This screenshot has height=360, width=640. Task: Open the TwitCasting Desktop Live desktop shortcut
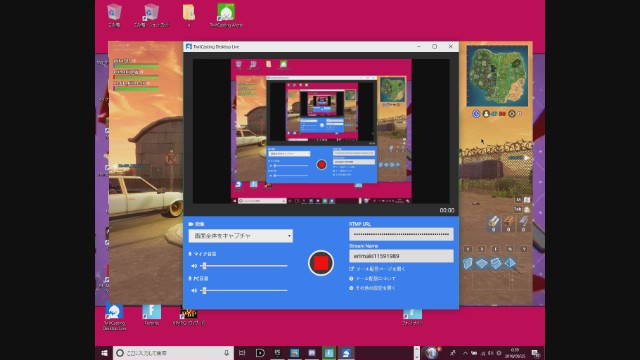pos(114,317)
